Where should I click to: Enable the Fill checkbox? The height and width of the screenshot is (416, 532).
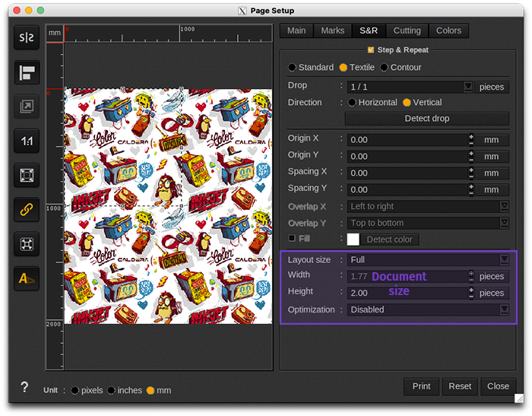(292, 238)
